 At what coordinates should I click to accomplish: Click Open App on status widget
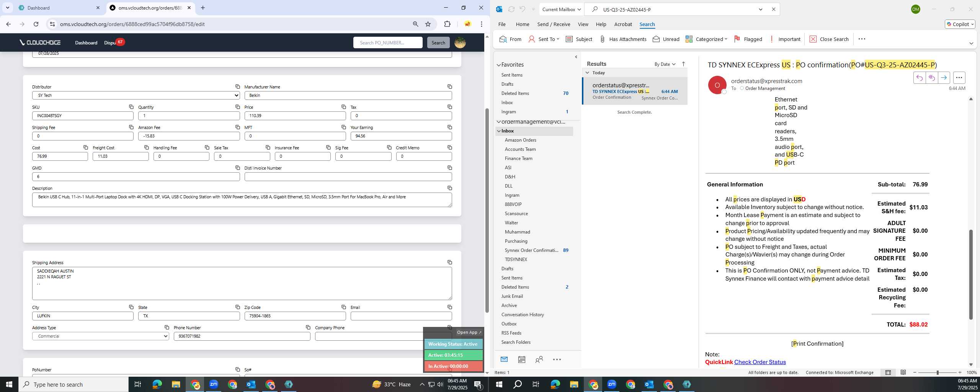coord(469,332)
